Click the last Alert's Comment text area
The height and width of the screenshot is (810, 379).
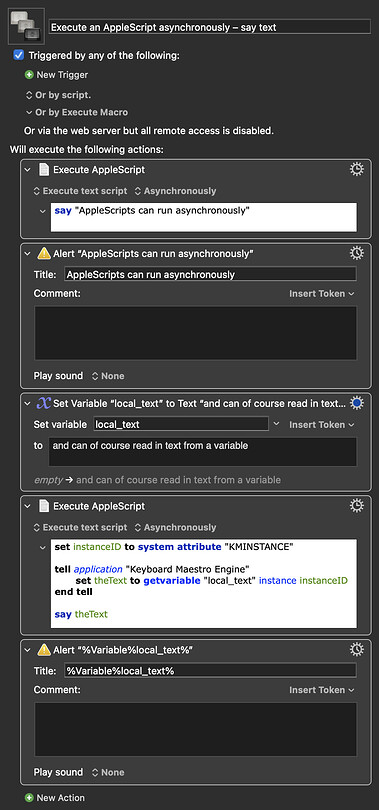[195, 729]
